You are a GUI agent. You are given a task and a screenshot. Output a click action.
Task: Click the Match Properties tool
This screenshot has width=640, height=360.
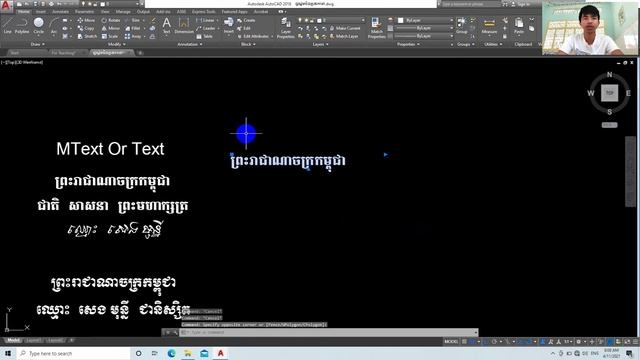[x=376, y=28]
